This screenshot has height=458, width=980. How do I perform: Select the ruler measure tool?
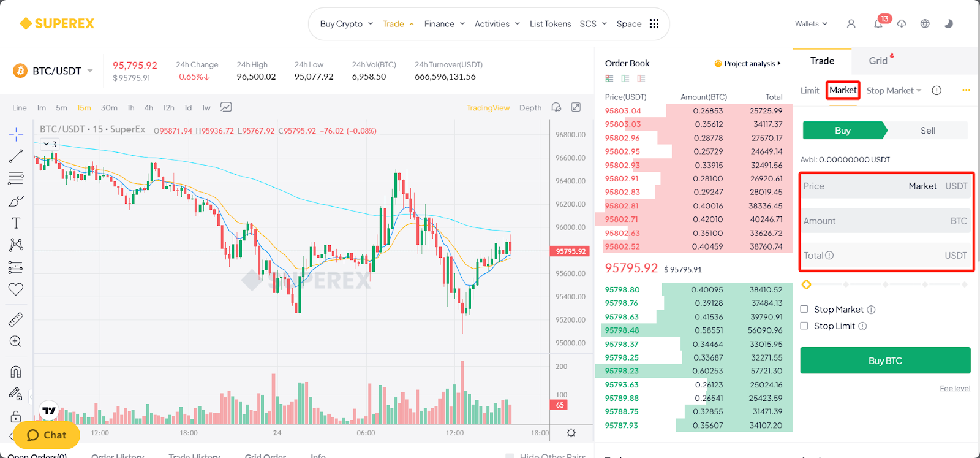click(x=16, y=319)
